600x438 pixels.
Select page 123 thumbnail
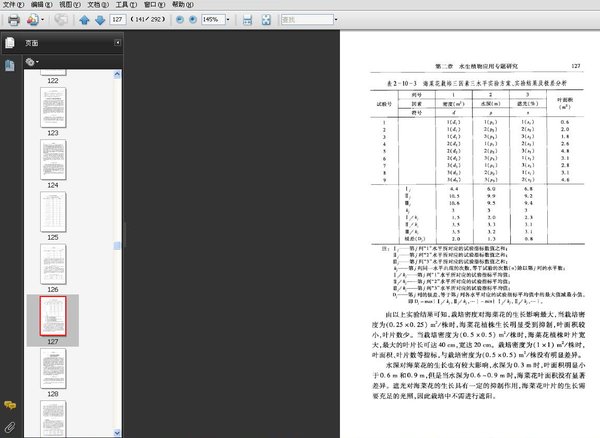(x=53, y=107)
